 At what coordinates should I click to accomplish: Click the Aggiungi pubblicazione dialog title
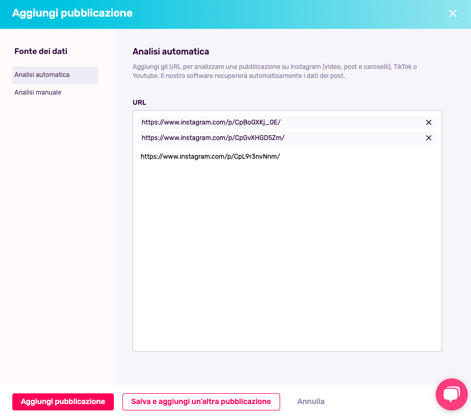coord(72,13)
